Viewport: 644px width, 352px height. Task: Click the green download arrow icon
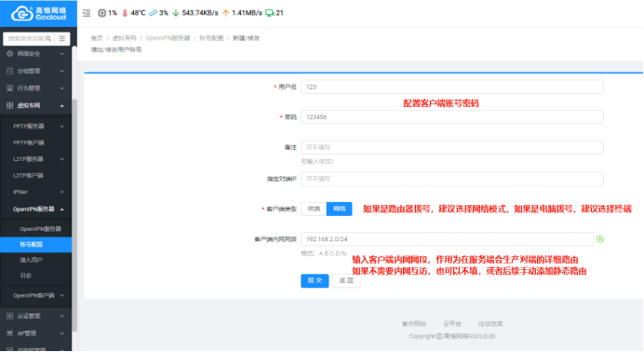click(x=176, y=13)
